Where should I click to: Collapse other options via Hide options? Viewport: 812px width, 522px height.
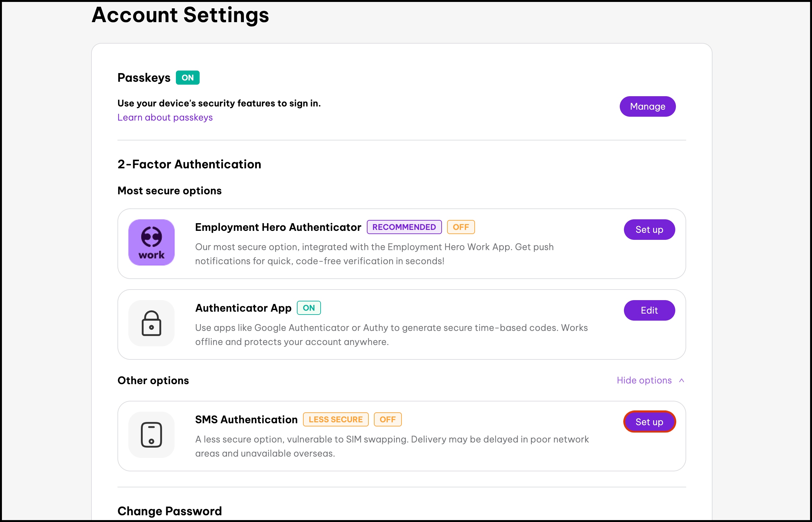point(644,380)
